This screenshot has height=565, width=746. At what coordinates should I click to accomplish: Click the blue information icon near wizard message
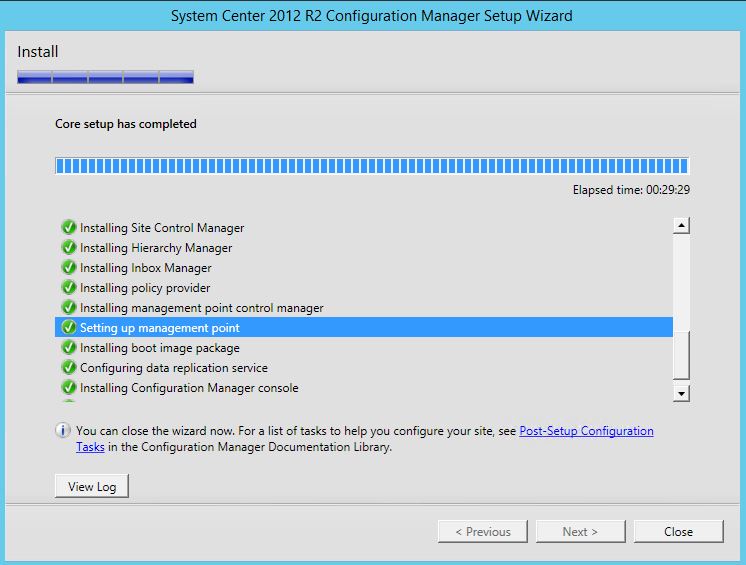point(63,430)
